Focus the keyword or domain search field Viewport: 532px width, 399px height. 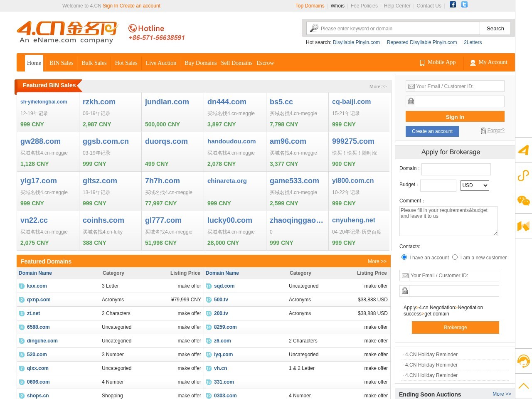399,29
